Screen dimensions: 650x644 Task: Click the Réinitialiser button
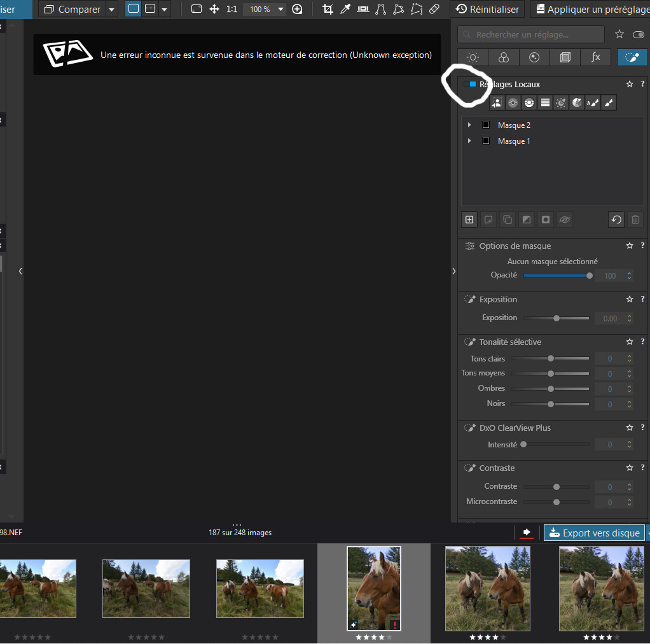pyautogui.click(x=487, y=10)
